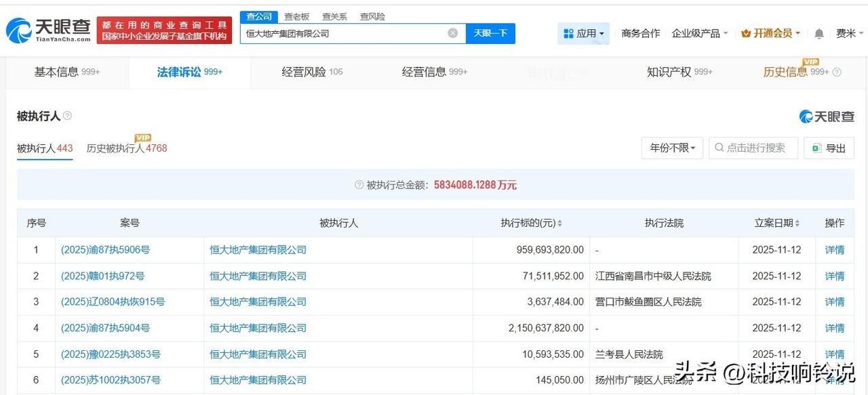The height and width of the screenshot is (395, 868).
Task: Open case (2025)渝87执5906号
Action: pyautogui.click(x=105, y=250)
